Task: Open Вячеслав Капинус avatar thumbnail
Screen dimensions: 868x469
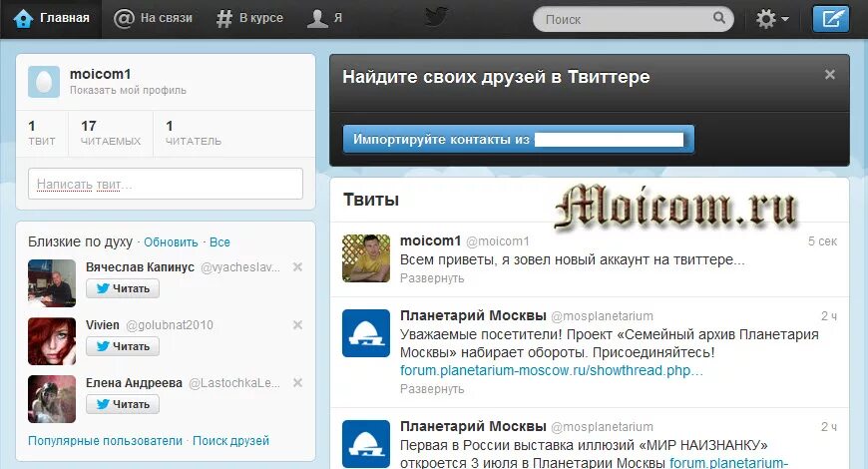Action: point(52,283)
